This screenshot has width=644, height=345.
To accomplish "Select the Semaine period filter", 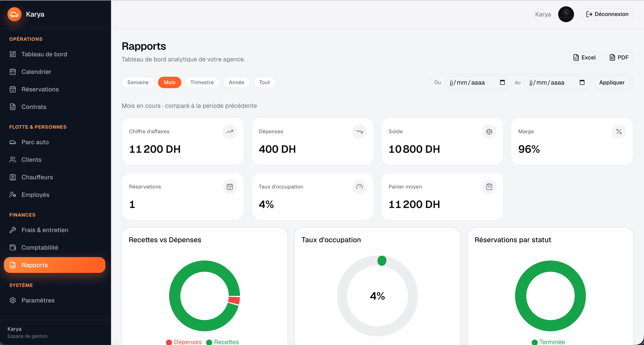I will (138, 82).
